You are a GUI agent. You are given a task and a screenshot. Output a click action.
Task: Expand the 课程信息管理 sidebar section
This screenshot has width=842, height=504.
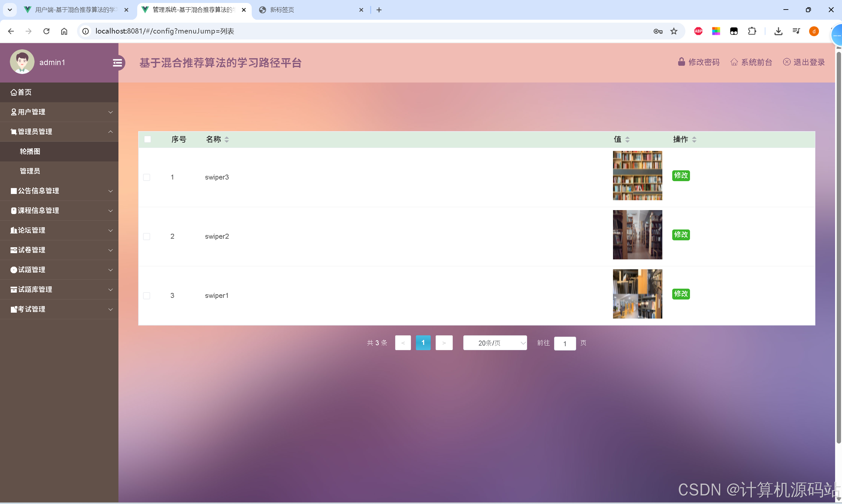point(110,210)
